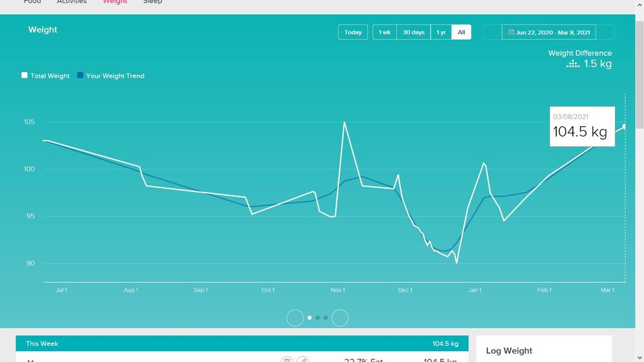Switch chart to 1 wk view
644x362 pixels.
(384, 32)
